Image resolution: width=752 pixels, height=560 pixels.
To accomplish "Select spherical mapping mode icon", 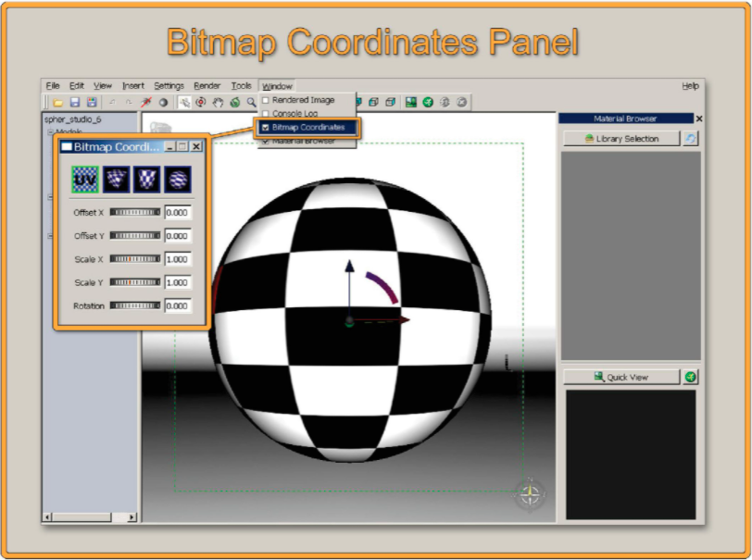I will click(x=178, y=180).
